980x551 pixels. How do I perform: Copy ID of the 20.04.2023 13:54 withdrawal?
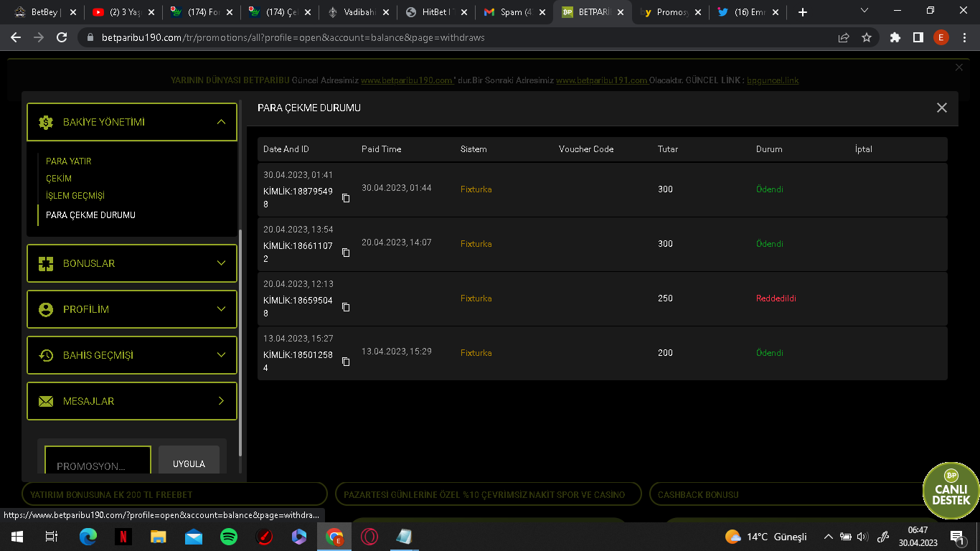pyautogui.click(x=346, y=253)
